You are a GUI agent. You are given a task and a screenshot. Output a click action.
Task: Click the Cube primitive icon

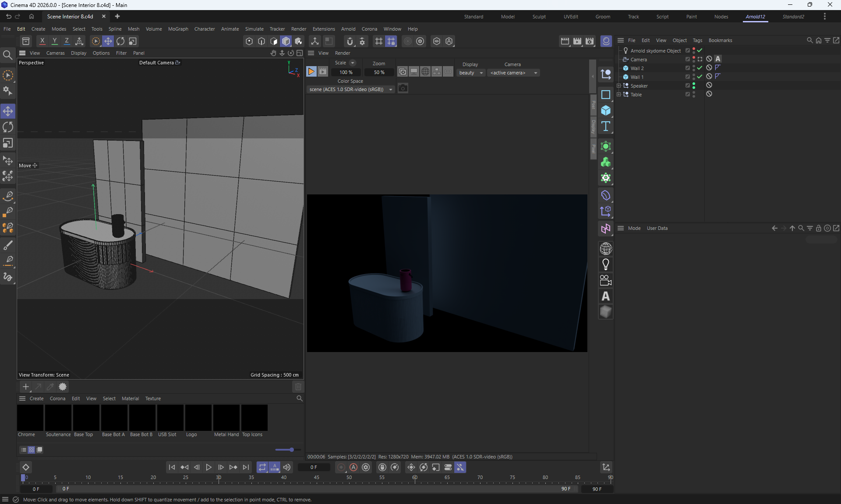point(606,110)
